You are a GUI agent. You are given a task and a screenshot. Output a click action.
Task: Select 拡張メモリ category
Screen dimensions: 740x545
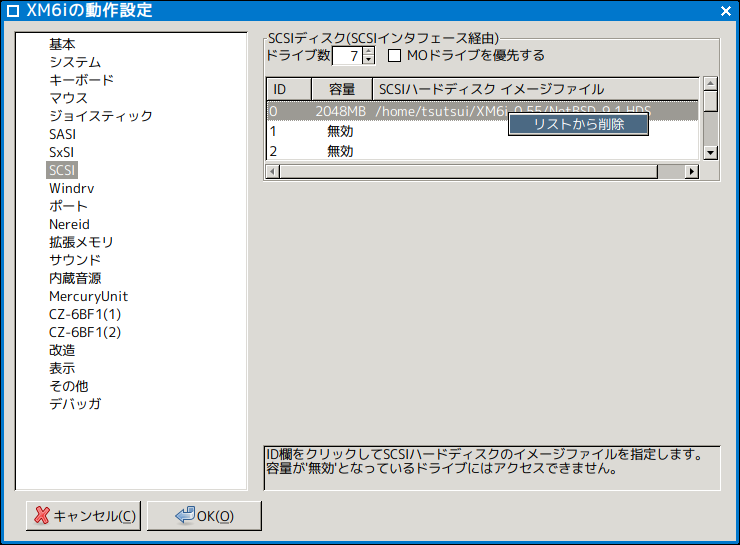[x=81, y=242]
